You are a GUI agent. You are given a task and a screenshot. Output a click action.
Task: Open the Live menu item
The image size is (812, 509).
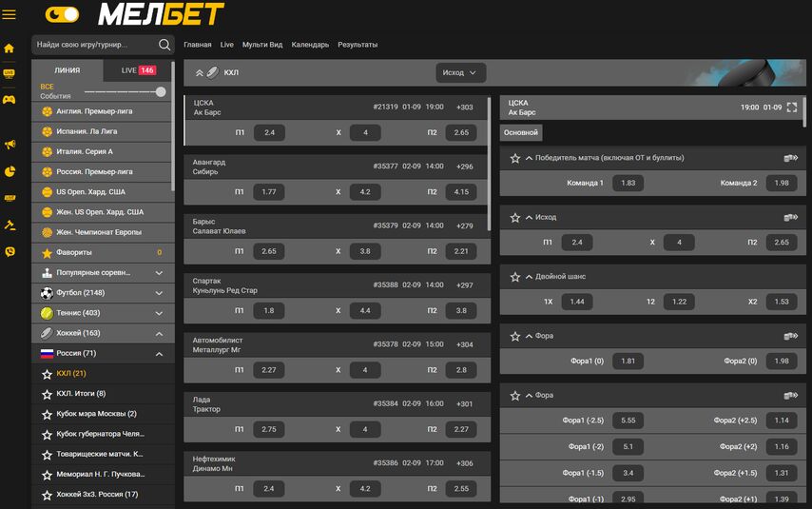(227, 45)
